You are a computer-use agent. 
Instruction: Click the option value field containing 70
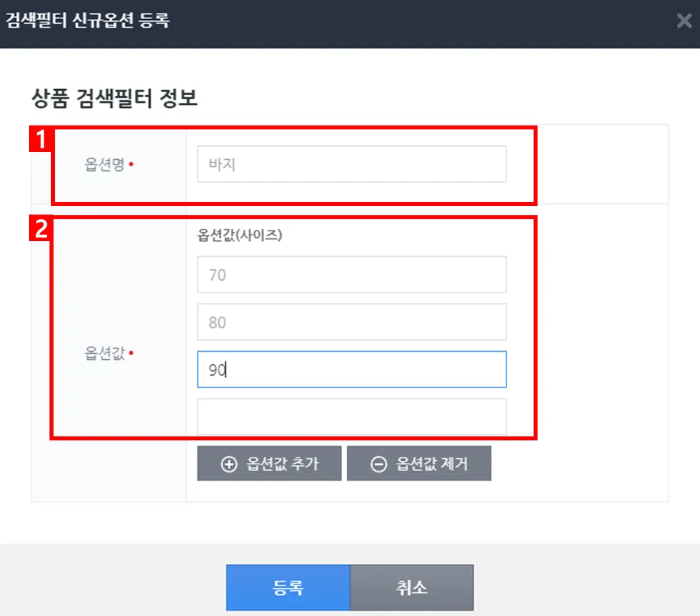(351, 275)
